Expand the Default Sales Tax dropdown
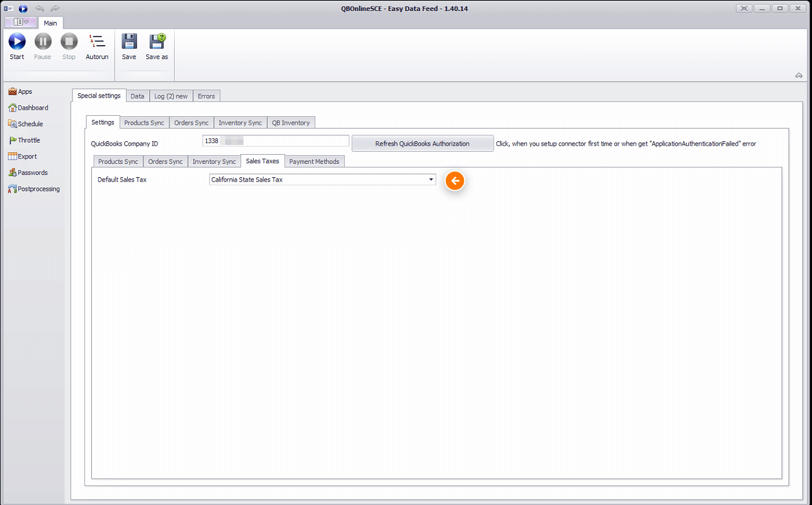Screen dimensions: 812x505 click(431, 180)
